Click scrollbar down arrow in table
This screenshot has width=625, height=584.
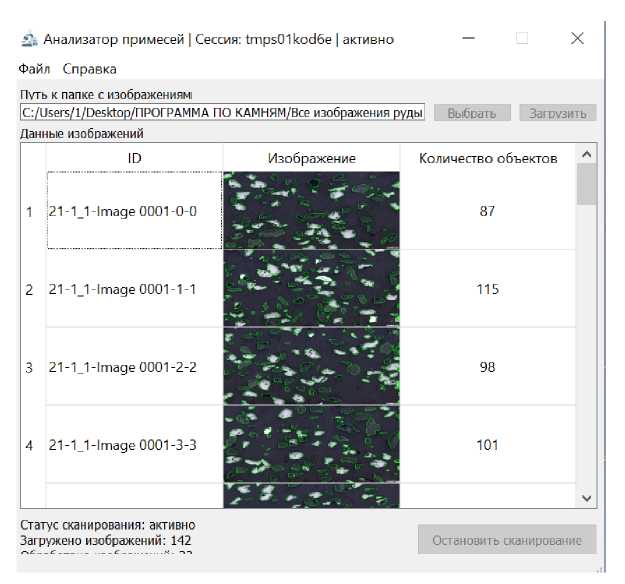587,497
